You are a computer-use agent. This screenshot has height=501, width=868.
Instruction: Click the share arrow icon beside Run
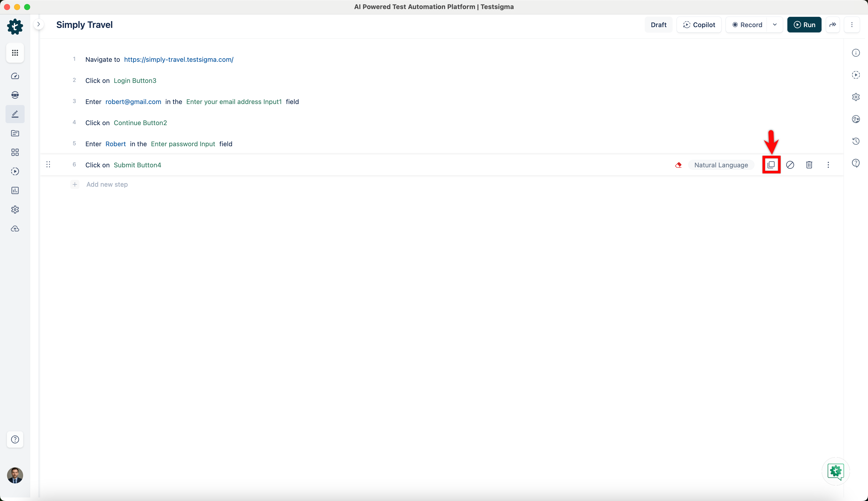point(833,25)
